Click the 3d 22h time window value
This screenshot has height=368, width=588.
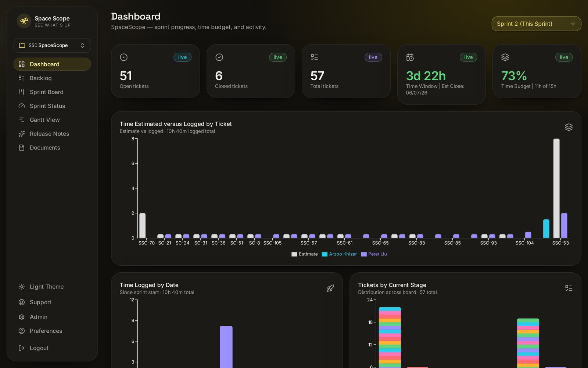[x=426, y=76]
